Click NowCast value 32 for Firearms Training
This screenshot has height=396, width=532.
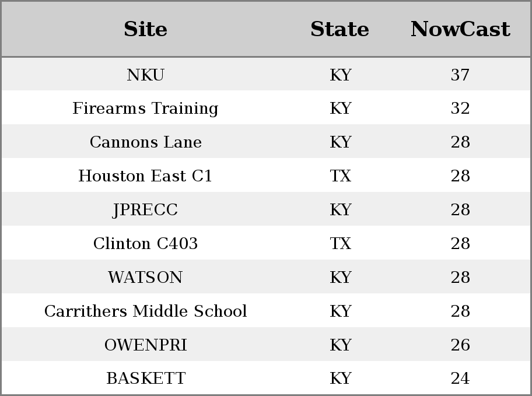(460, 108)
